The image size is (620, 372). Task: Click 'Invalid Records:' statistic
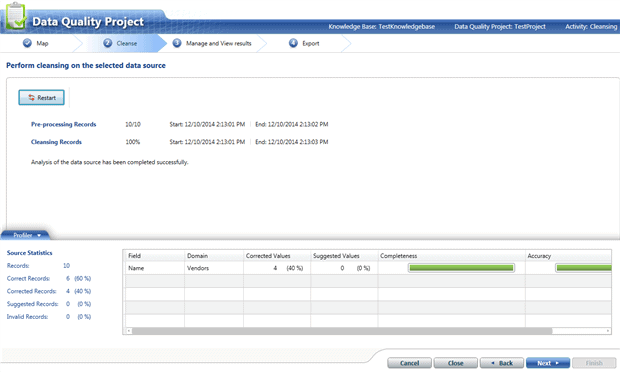[x=27, y=317]
